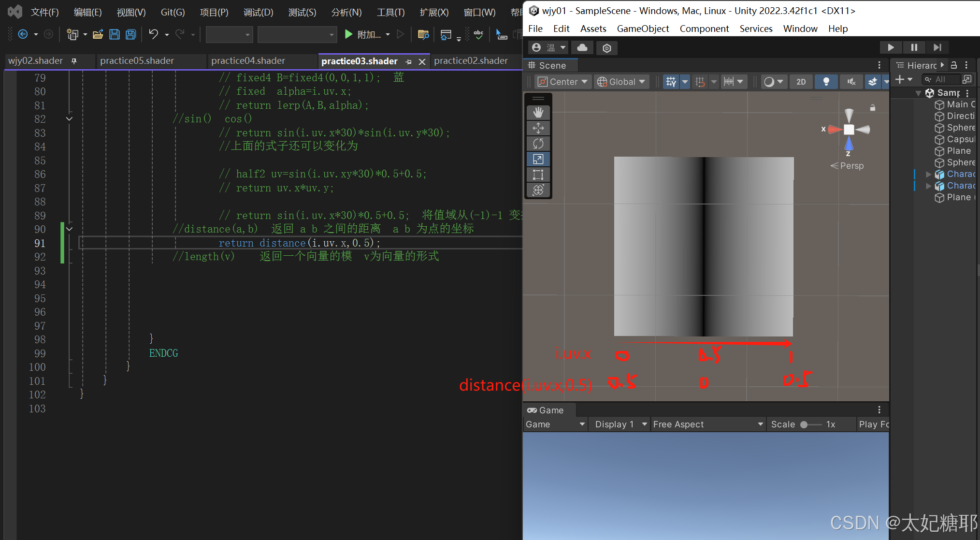Click the Persp projection label
Screen dimensions: 980x540
pyautogui.click(x=851, y=166)
